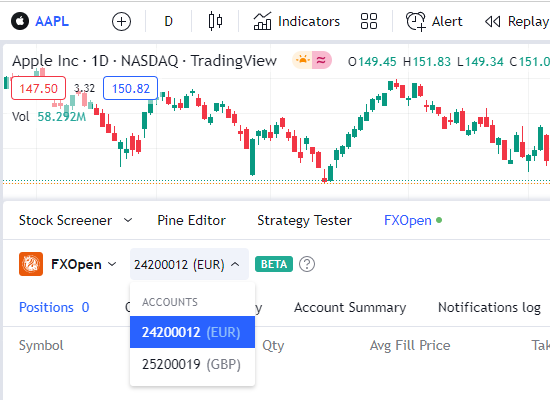
Task: Open candlestick chart type selector
Action: coord(215,21)
